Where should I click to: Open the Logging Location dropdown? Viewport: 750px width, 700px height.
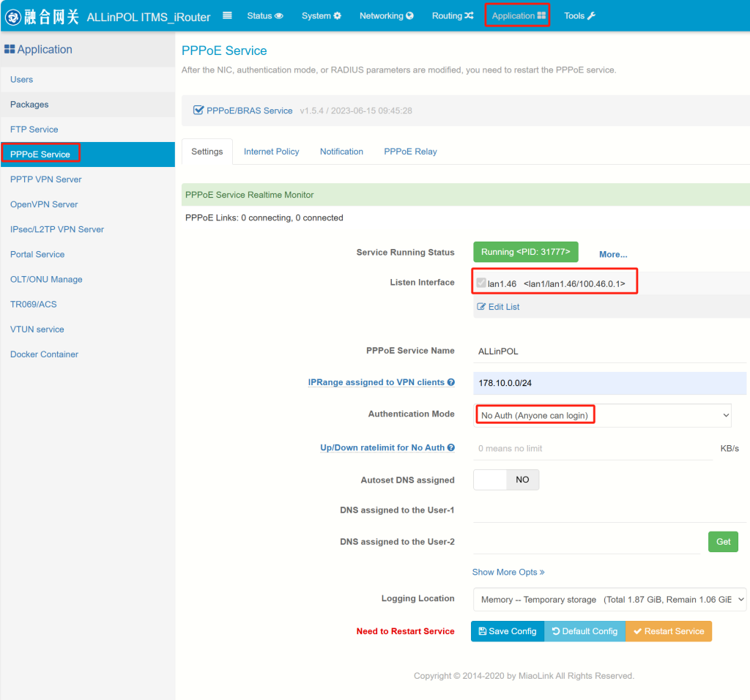[609, 600]
